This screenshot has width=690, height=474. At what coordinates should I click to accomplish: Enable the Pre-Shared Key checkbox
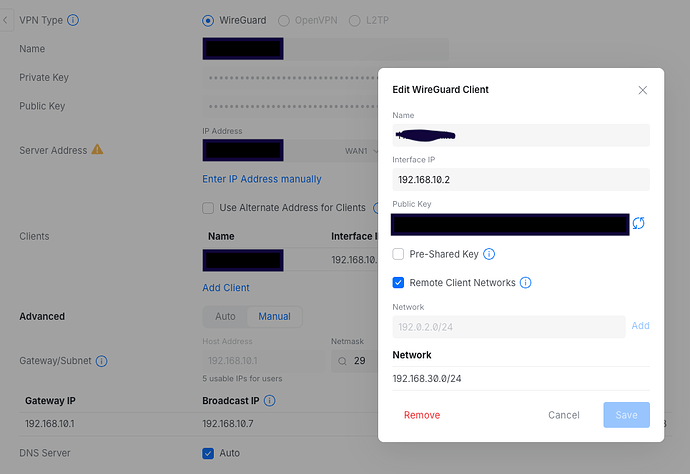[x=399, y=255]
